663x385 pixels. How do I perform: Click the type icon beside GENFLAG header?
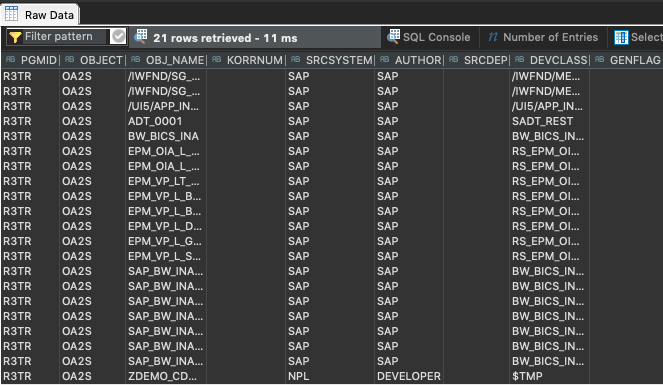[x=600, y=60]
